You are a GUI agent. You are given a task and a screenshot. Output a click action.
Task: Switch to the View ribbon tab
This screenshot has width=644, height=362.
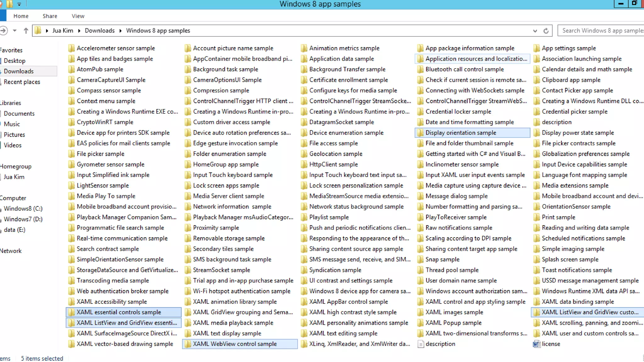78,16
